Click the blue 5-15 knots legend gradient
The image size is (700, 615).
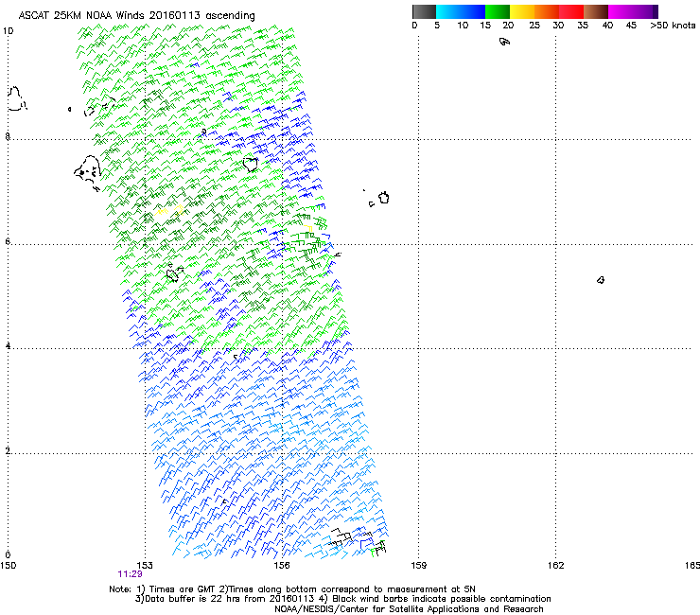[461, 11]
